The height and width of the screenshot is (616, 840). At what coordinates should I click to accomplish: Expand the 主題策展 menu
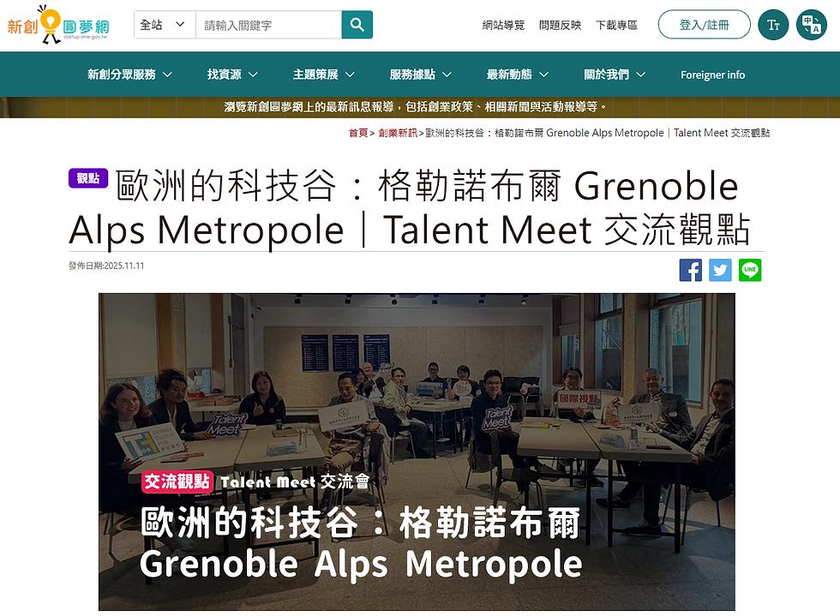pyautogui.click(x=324, y=75)
